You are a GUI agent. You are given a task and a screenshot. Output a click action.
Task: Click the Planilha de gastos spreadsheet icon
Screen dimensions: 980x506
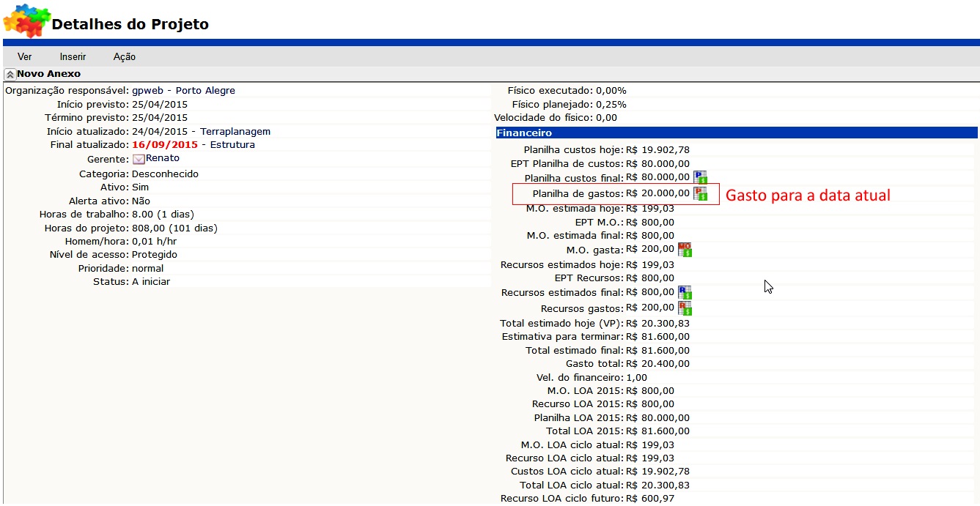(700, 194)
